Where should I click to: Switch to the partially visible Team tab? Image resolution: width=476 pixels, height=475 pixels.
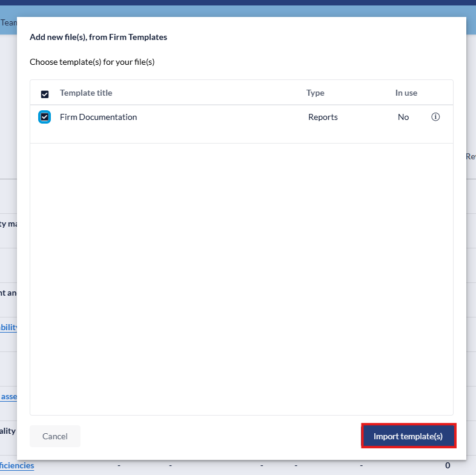click(x=8, y=22)
